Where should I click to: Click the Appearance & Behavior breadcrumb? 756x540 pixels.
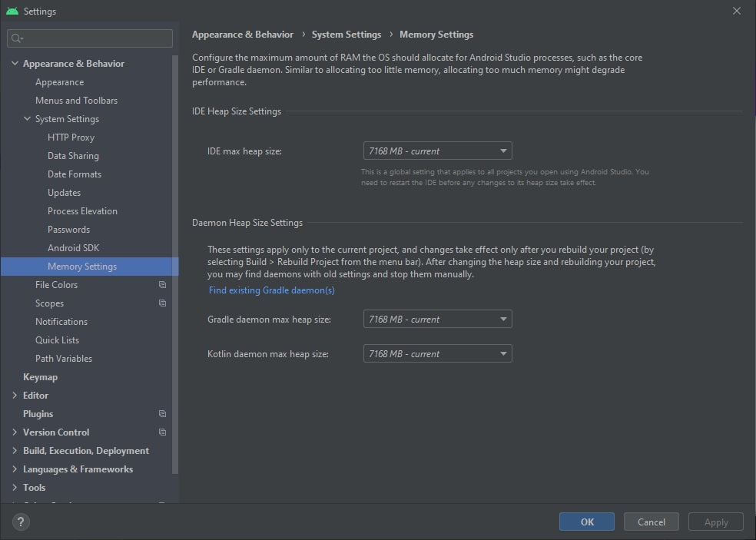[x=243, y=35]
